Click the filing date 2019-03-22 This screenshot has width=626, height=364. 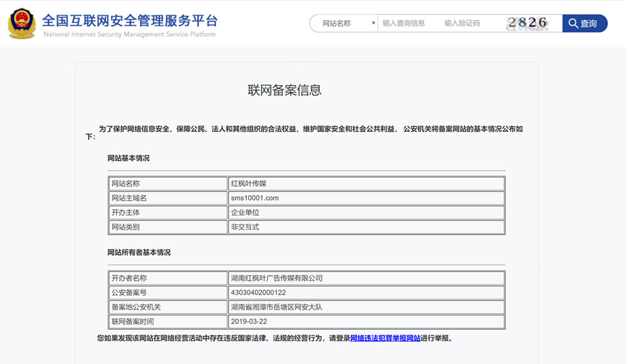pyautogui.click(x=249, y=321)
